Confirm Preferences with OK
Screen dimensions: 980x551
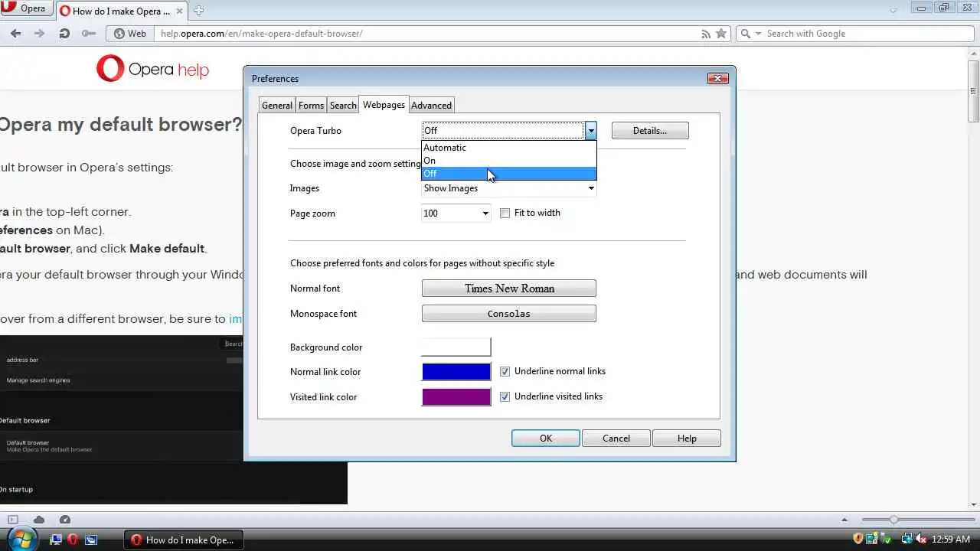click(x=546, y=439)
